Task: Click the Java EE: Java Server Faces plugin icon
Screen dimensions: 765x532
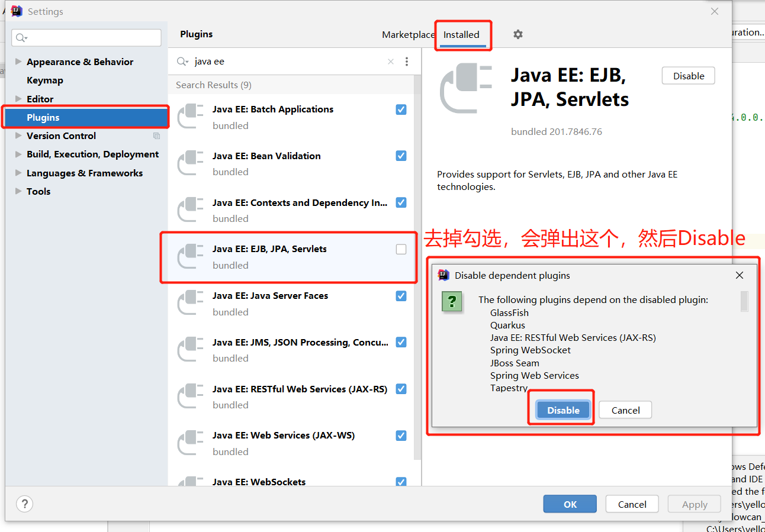Action: tap(191, 303)
